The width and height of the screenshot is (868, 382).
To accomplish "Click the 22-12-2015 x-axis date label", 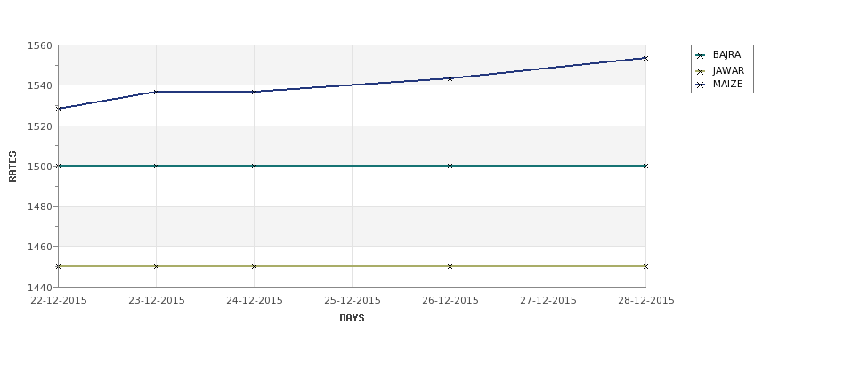I will pyautogui.click(x=59, y=301).
